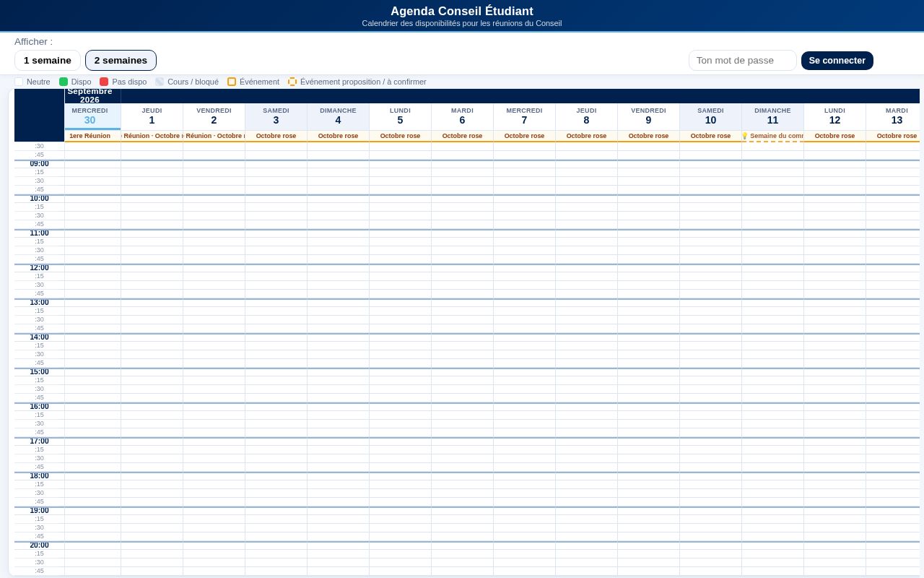Select the Vendredi 2 day header
Image resolution: width=924 pixels, height=578 pixels.
(x=214, y=116)
